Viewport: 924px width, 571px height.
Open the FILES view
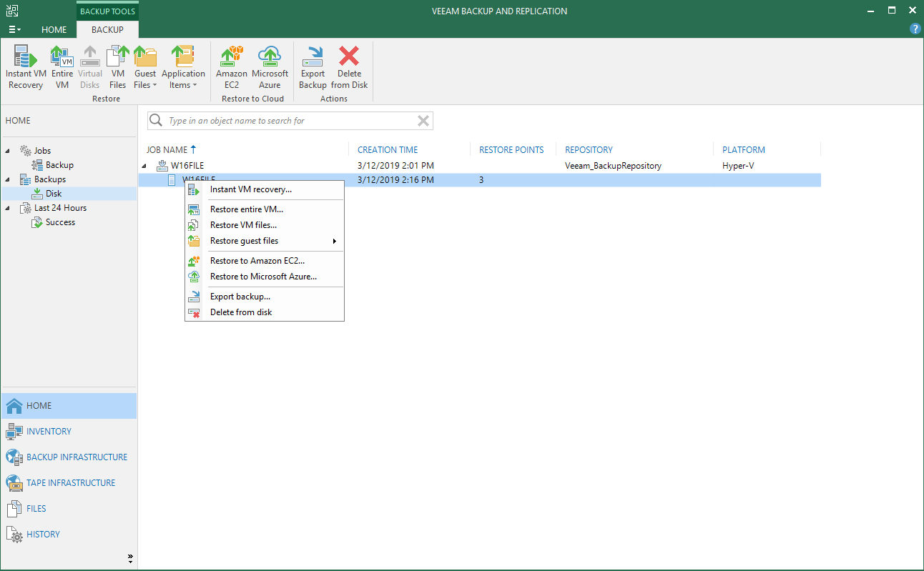click(x=69, y=509)
